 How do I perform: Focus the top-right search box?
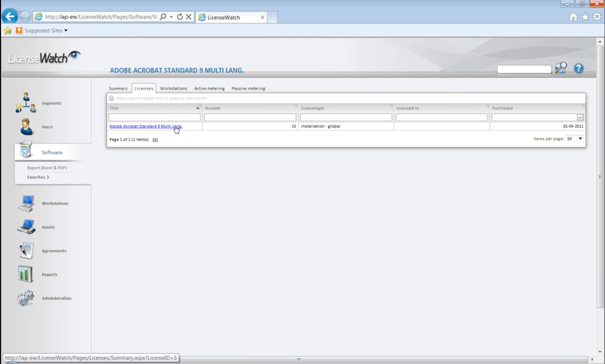524,69
